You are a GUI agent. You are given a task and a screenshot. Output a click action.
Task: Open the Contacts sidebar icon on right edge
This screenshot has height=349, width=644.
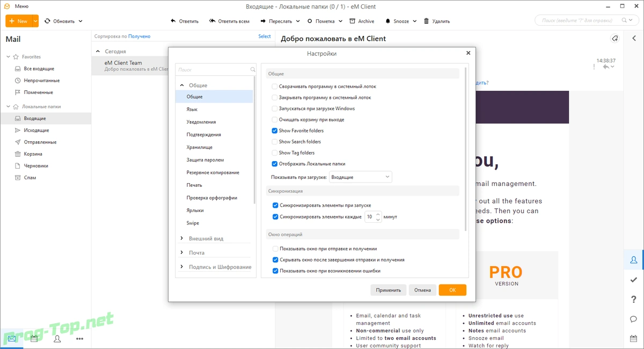tap(634, 260)
